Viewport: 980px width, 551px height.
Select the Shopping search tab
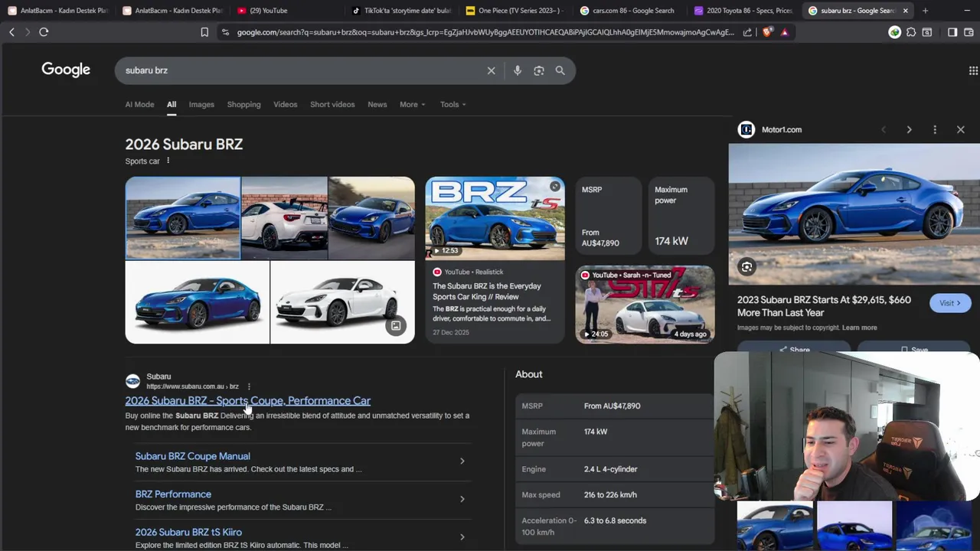[243, 104]
